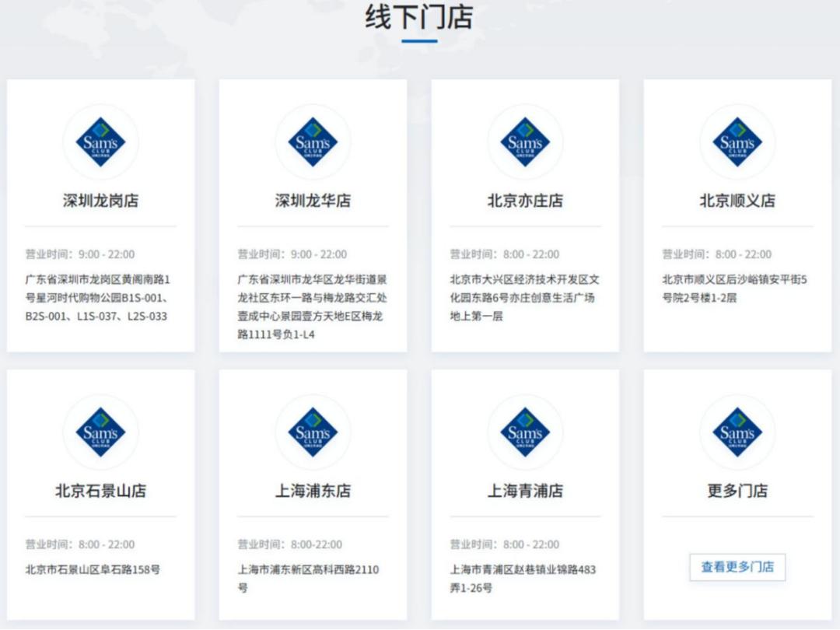Click the Sam's Club logo on 上海浦东店 card
Screen dimensions: 840x630
tap(313, 433)
